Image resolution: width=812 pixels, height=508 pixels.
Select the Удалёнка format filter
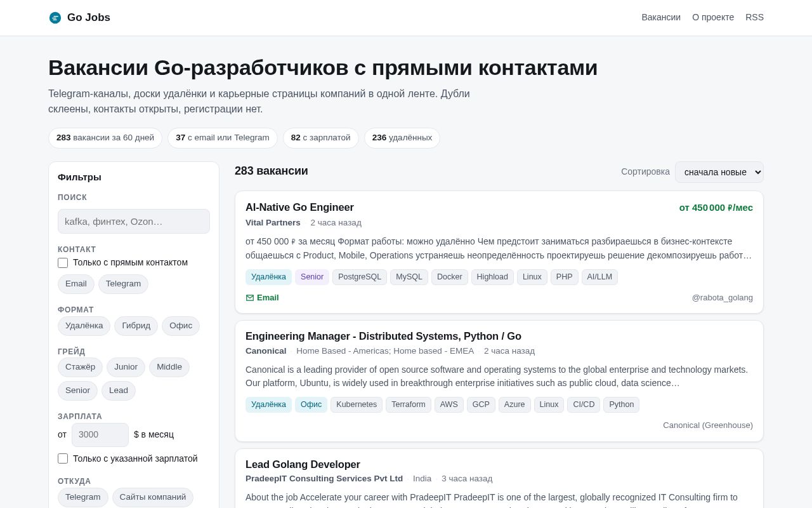(84, 326)
